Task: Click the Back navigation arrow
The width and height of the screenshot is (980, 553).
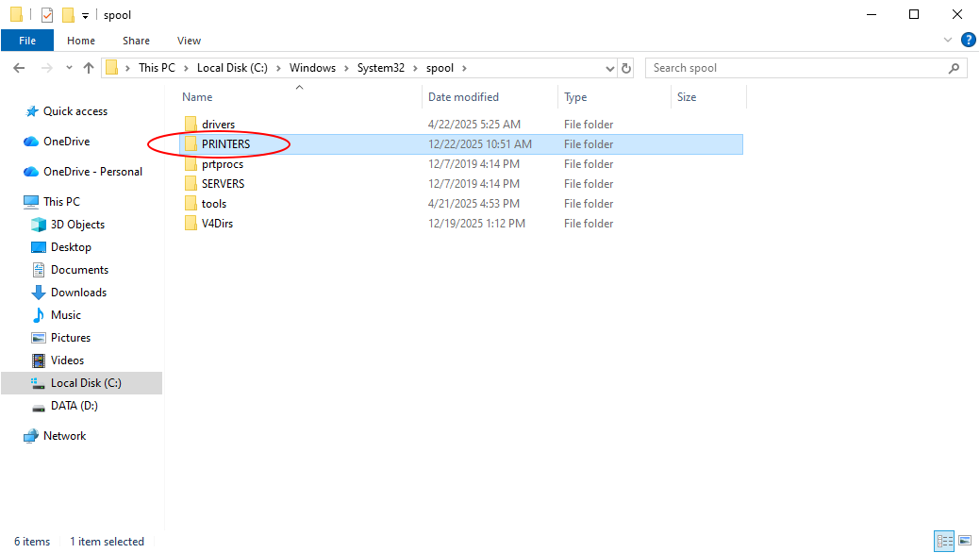Action: pos(19,68)
